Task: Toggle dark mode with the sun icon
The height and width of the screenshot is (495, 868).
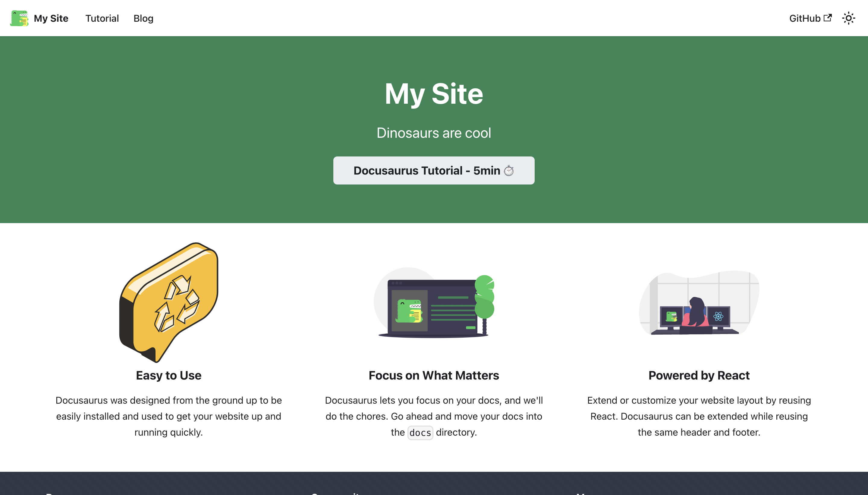Action: point(848,18)
